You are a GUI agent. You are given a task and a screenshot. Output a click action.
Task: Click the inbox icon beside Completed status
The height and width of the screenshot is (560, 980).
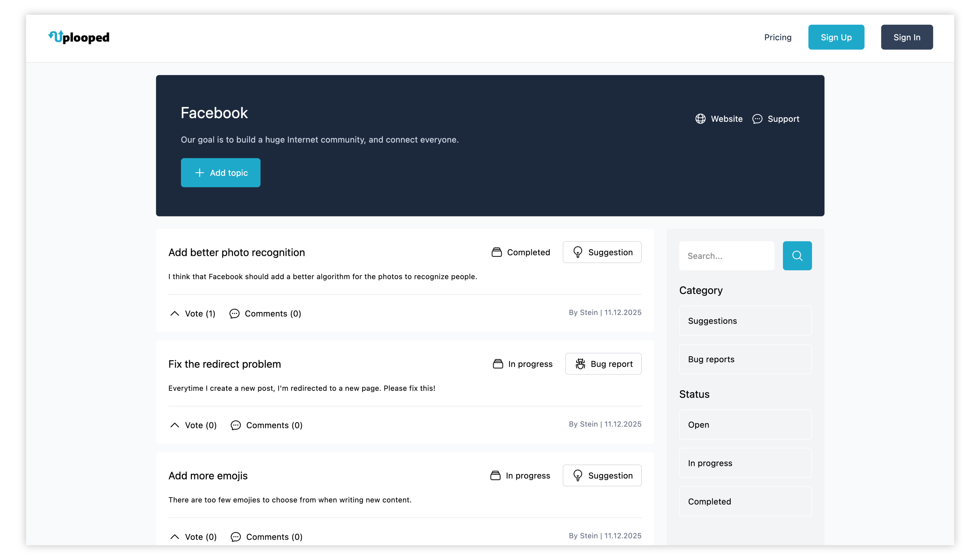point(497,252)
